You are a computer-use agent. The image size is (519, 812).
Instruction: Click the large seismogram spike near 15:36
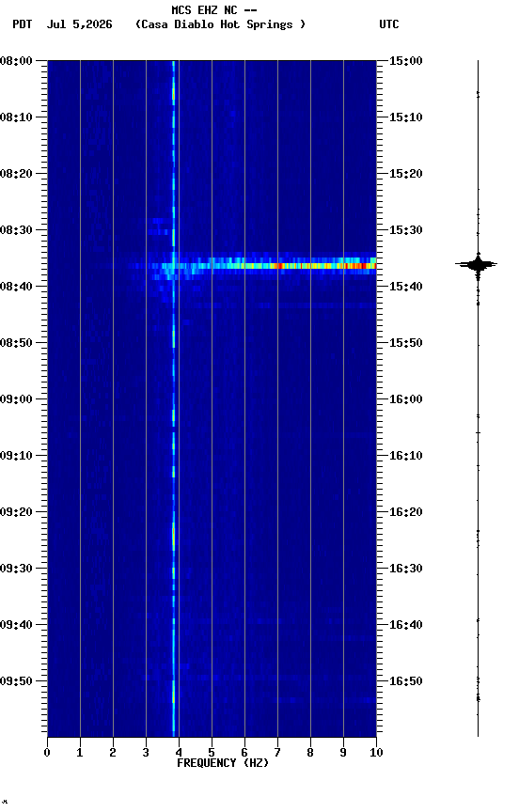[477, 265]
